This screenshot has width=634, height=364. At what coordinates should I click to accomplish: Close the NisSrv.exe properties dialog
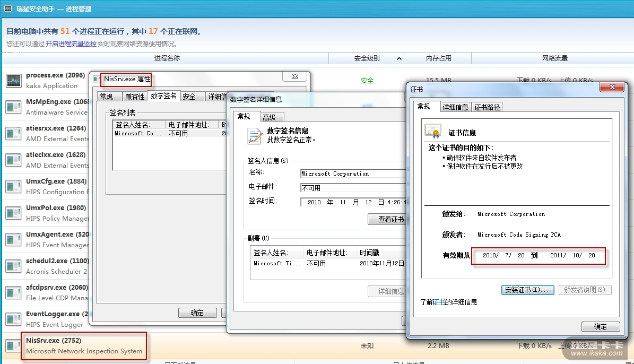[x=295, y=76]
